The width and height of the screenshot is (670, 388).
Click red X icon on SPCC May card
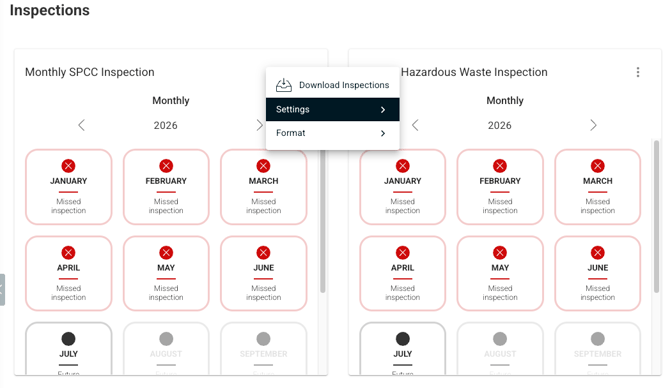(166, 253)
